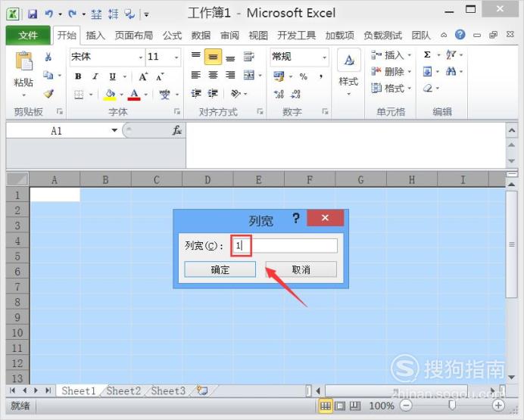Click the AutoSum sigma icon
Image resolution: width=524 pixels, height=420 pixels.
tap(427, 54)
